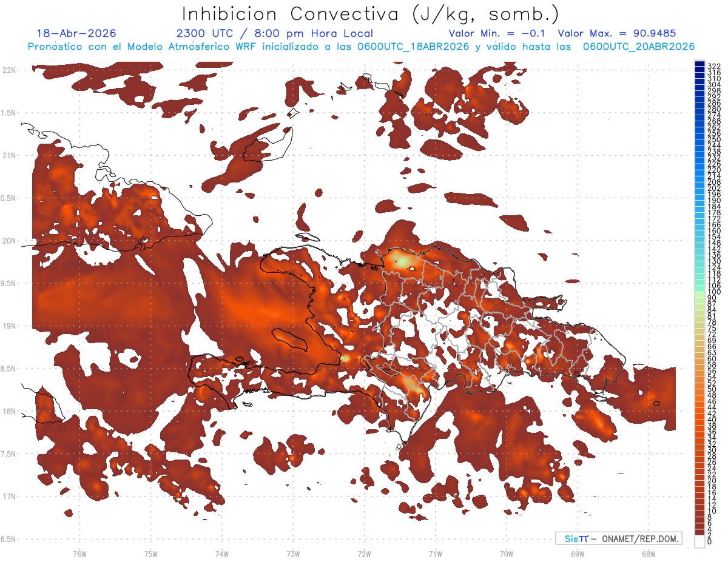Image resolution: width=728 pixels, height=562 pixels.
Task: Click the 76W longitude axis label
Action: [79, 554]
